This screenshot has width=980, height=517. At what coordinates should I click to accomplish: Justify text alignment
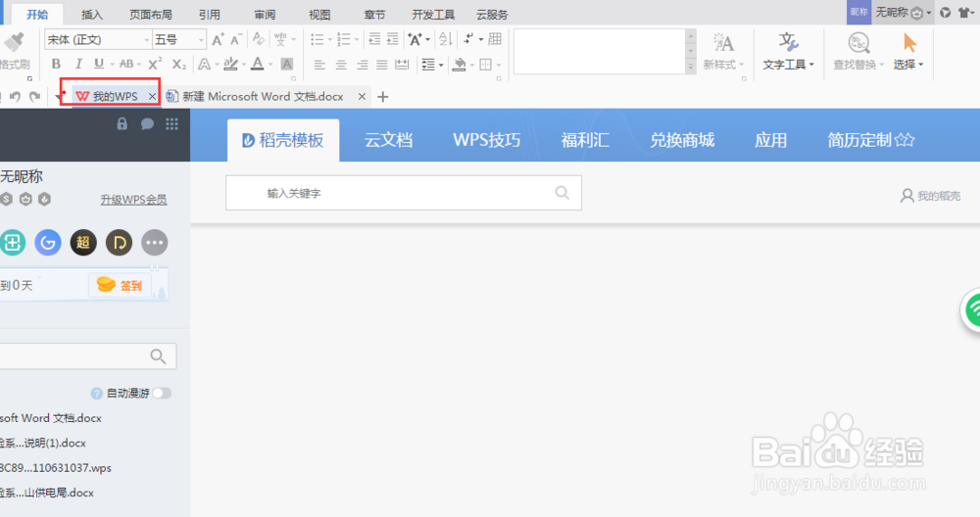[382, 65]
